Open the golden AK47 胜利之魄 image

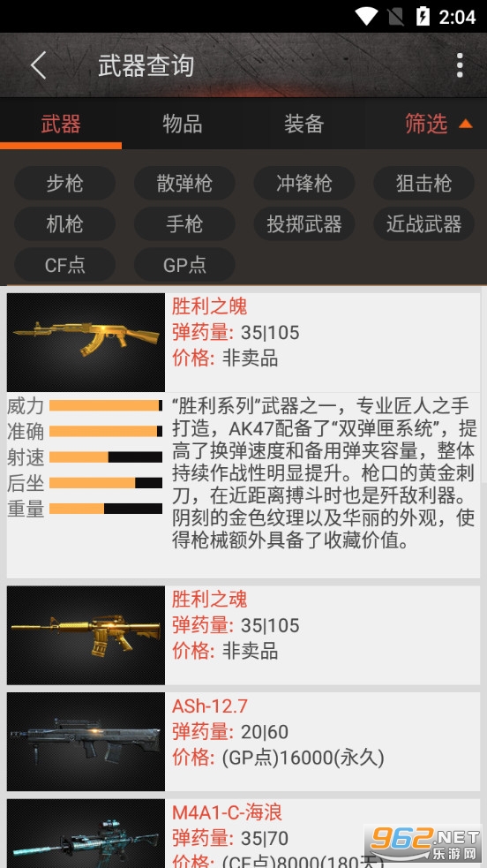point(86,342)
